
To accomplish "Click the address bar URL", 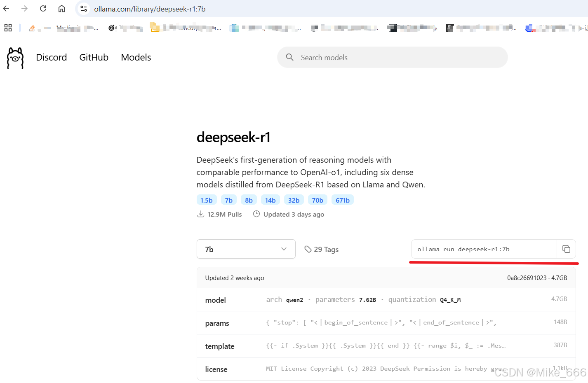I will click(x=150, y=9).
